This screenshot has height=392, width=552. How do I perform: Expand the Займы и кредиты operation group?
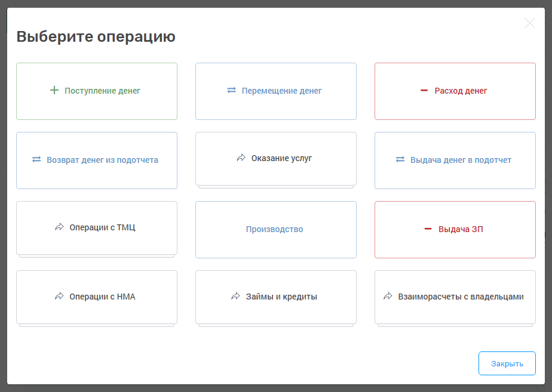tap(281, 297)
